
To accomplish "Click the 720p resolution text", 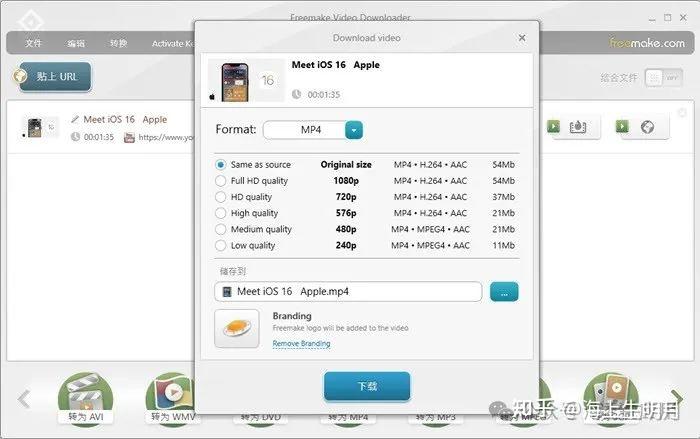I will [346, 197].
